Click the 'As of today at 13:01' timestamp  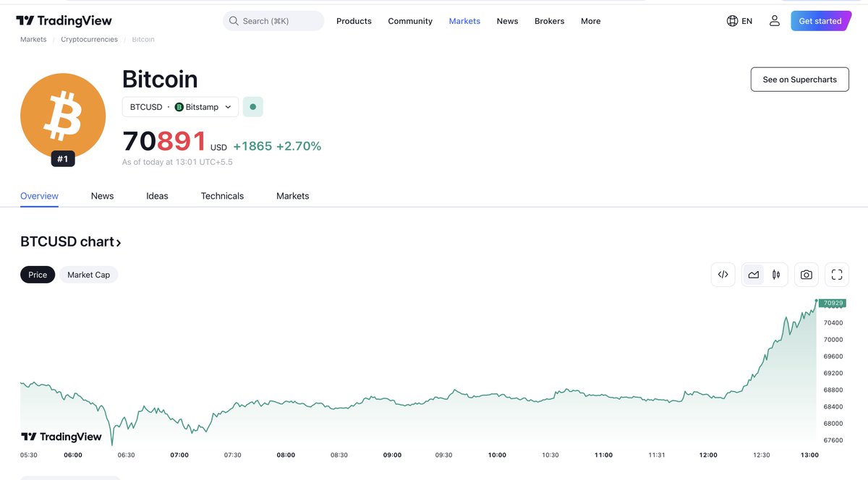pyautogui.click(x=177, y=162)
